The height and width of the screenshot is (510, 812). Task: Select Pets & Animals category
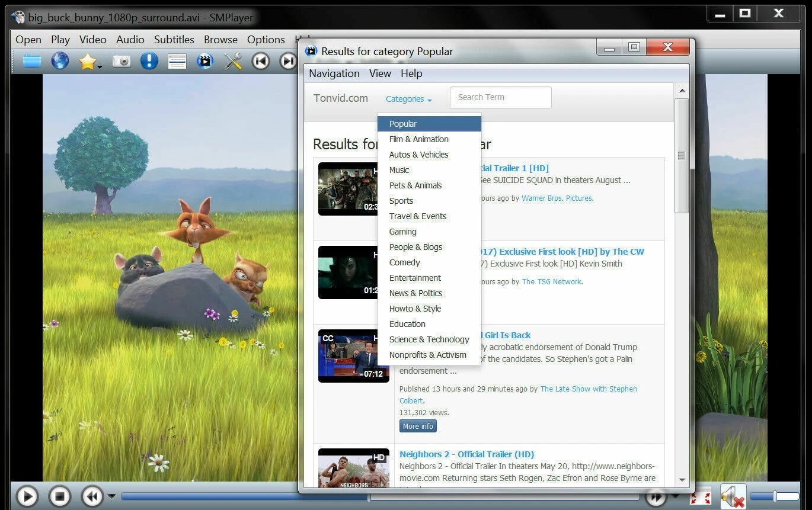(x=429, y=185)
